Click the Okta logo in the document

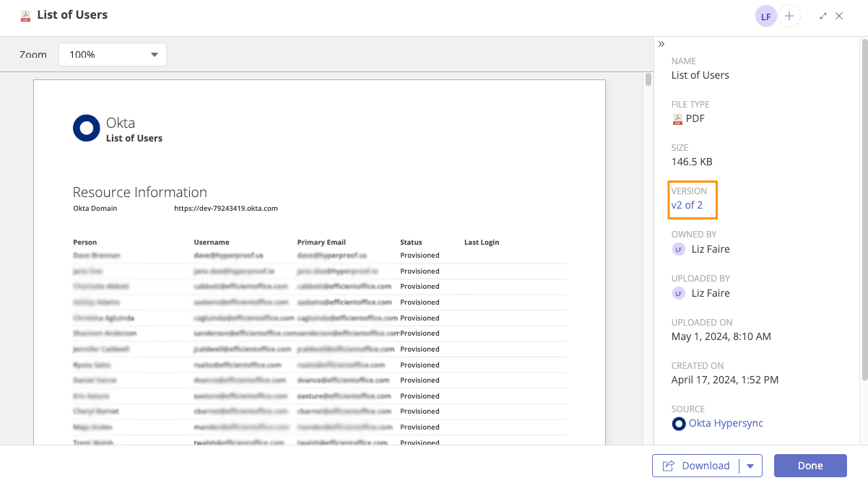pyautogui.click(x=87, y=128)
